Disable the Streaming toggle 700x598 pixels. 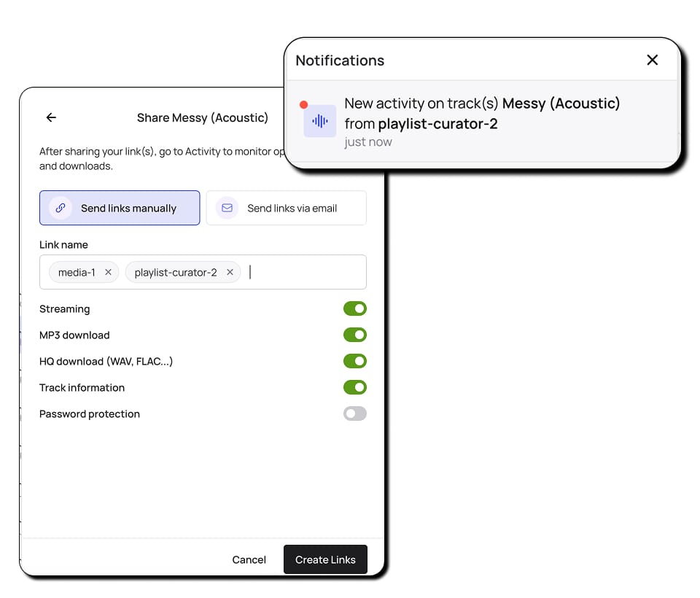355,308
